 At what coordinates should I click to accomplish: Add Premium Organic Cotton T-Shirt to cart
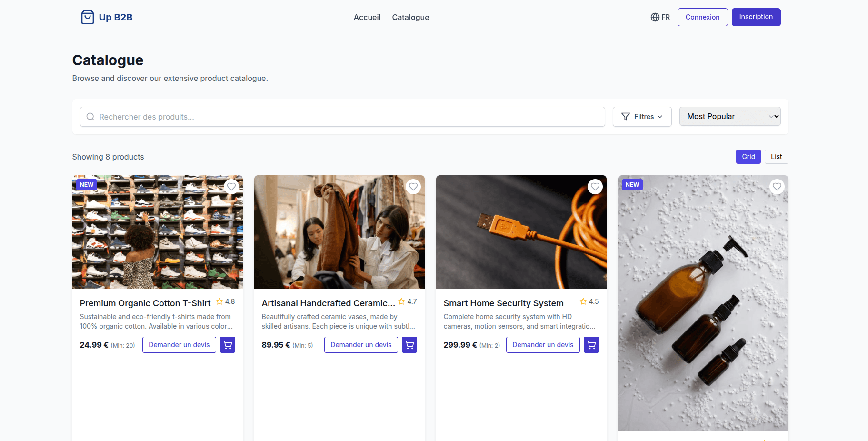tap(228, 345)
